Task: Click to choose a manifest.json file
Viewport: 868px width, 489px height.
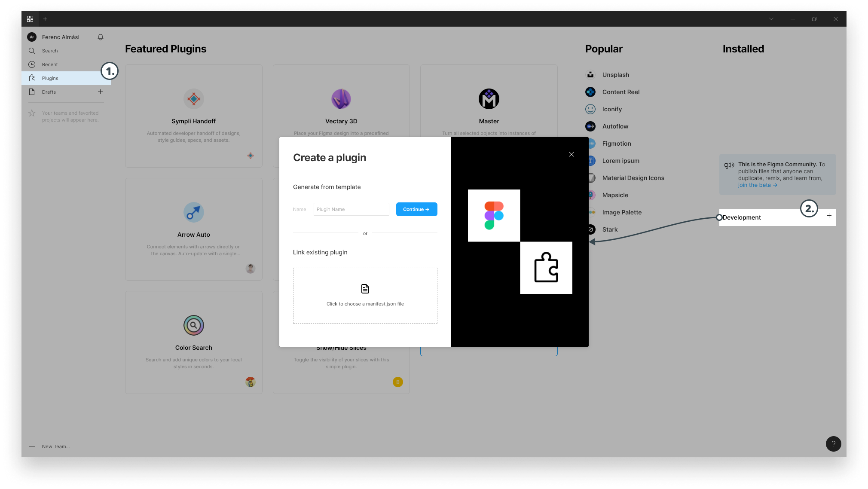Action: [365, 295]
